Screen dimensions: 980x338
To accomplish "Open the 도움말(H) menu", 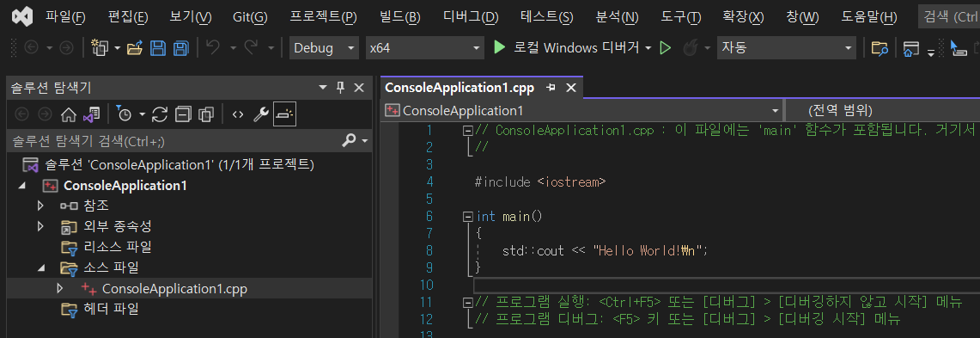I will [x=868, y=17].
